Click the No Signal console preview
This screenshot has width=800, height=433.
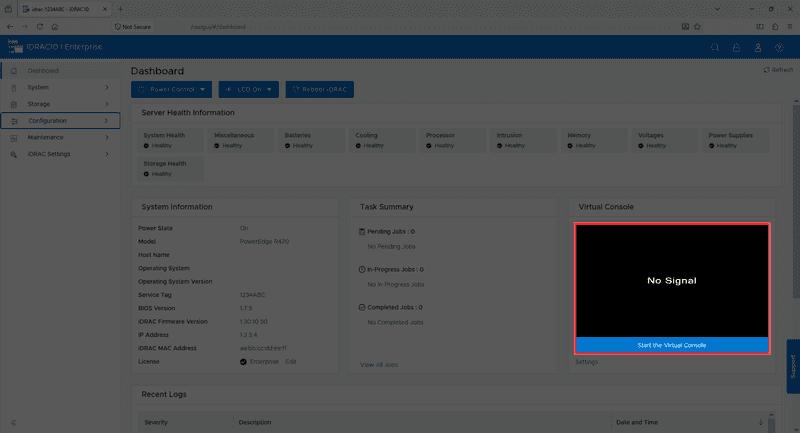(672, 281)
